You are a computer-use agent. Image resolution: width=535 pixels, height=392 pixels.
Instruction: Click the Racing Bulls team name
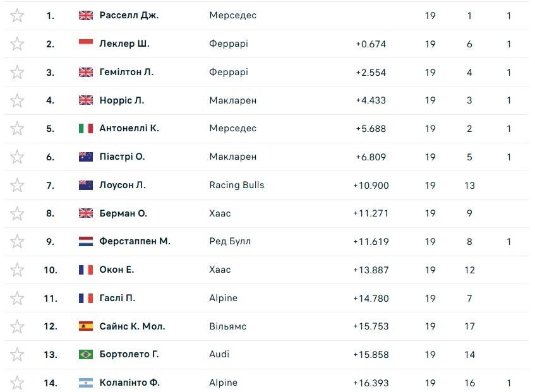tap(236, 186)
